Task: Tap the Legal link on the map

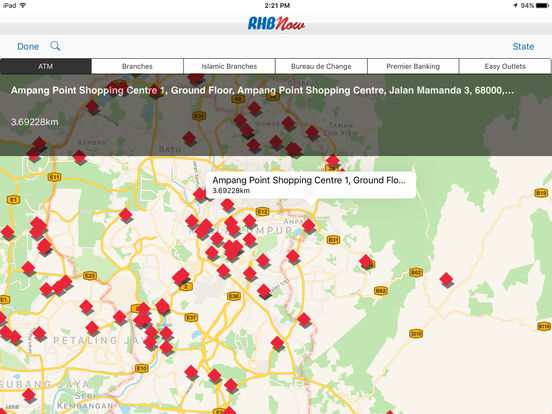Action: [12, 406]
